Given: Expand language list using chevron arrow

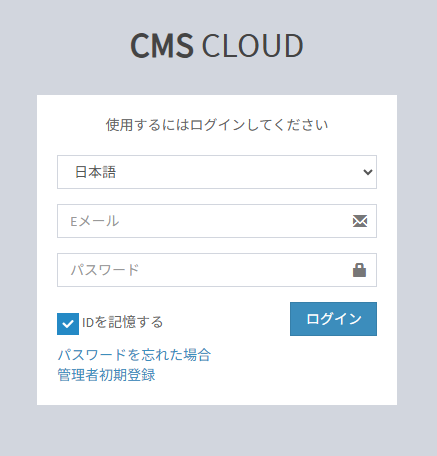Looking at the screenshot, I should (368, 172).
